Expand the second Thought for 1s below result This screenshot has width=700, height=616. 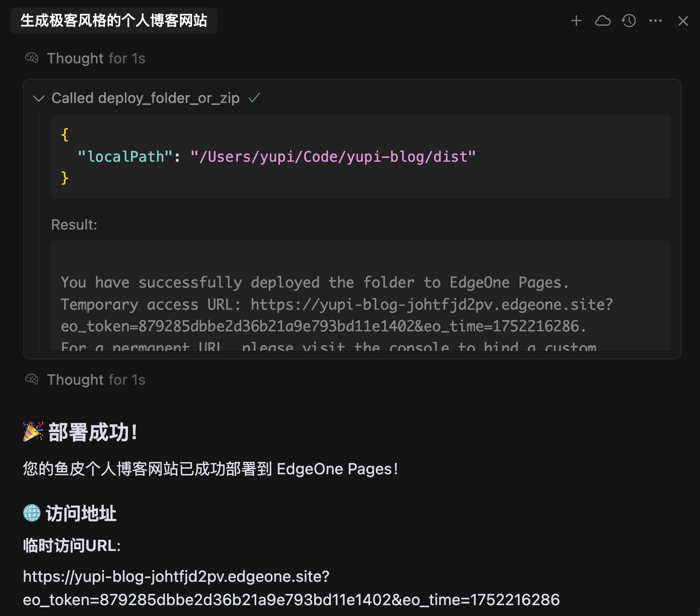(96, 380)
